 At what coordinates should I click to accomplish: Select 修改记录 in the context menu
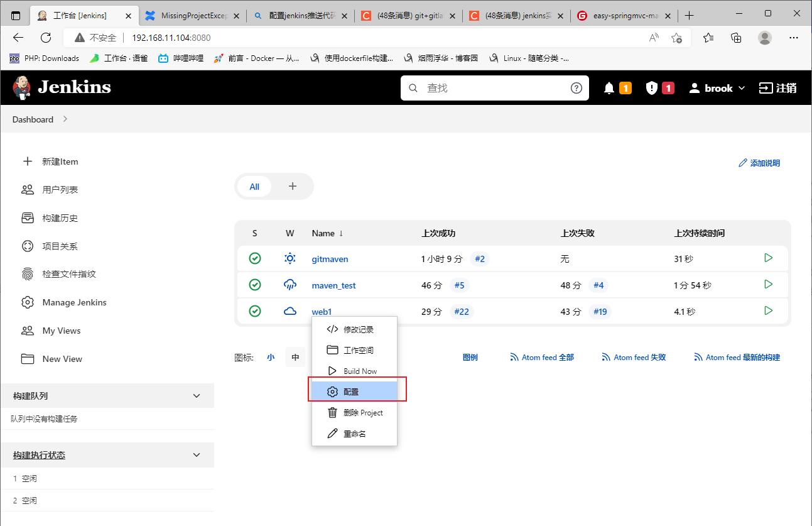click(x=354, y=329)
